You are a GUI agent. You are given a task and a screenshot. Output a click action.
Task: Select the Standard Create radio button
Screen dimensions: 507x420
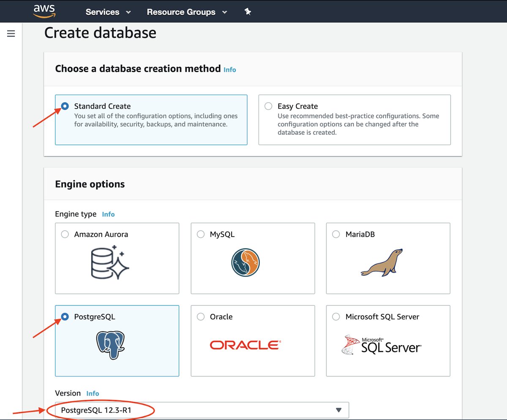click(65, 106)
